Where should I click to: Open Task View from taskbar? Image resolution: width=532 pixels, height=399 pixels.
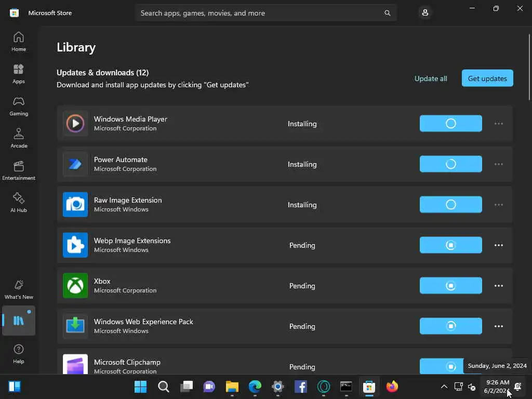click(187, 387)
